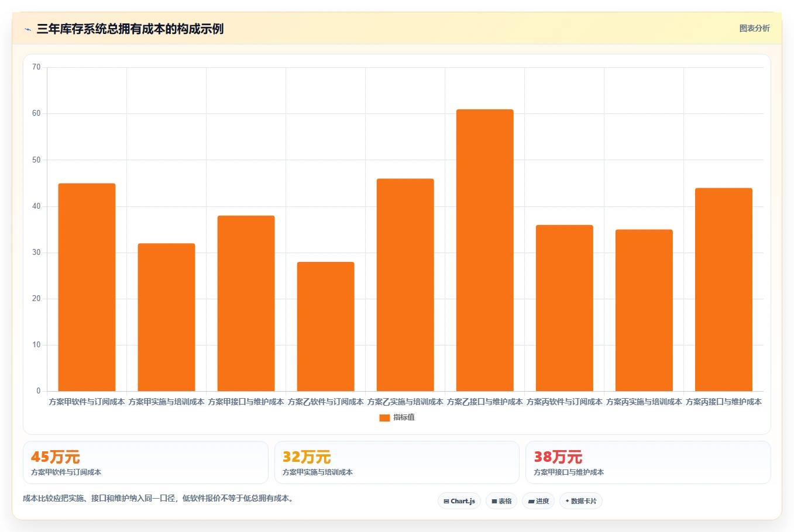Click the lightning icon beside the title
794x532 pixels.
28,29
